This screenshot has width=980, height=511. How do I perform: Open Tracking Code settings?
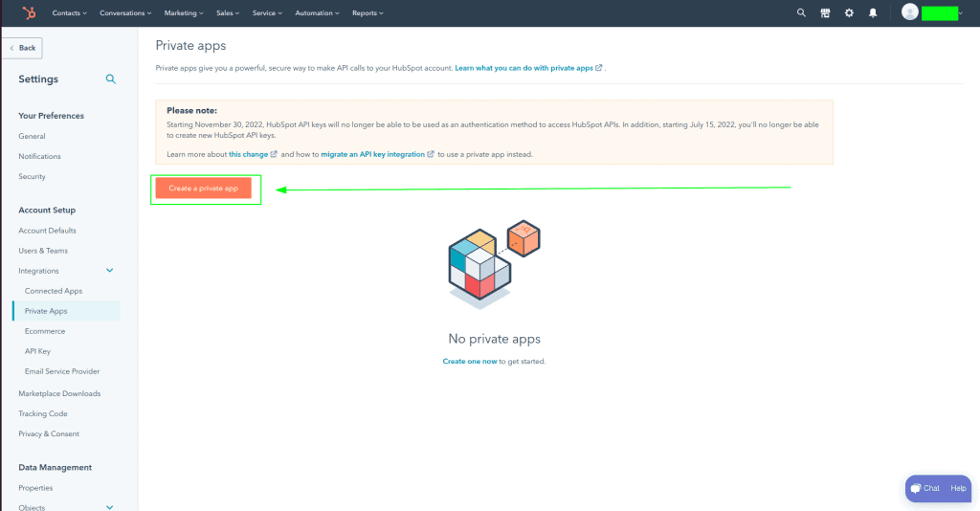pyautogui.click(x=43, y=413)
